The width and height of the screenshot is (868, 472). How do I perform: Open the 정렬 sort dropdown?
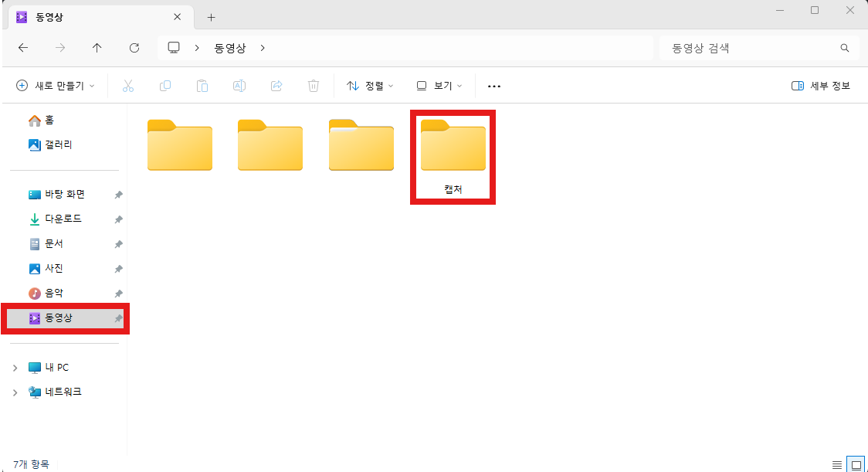point(370,86)
